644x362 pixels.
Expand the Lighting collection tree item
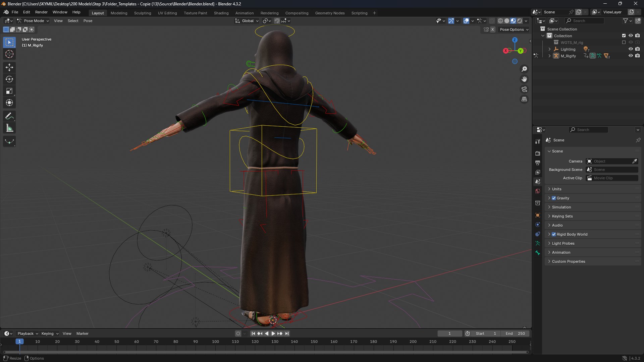tap(549, 49)
